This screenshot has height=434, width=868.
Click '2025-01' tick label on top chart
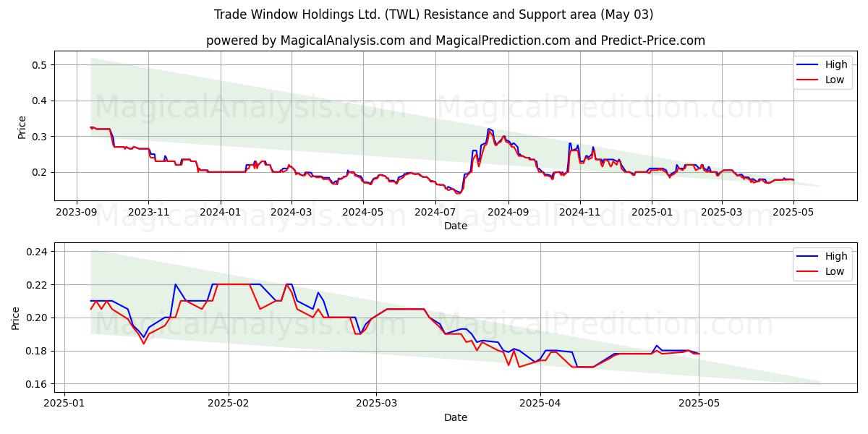[651, 213]
